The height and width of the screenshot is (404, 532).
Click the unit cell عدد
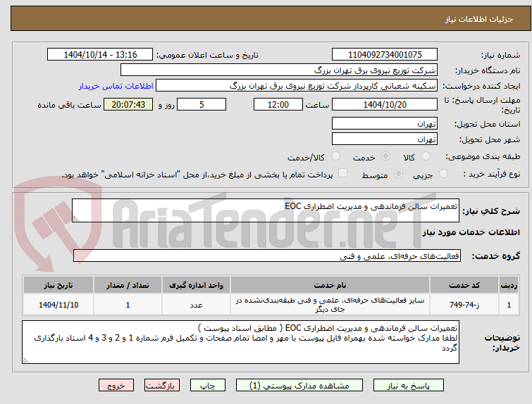[196, 305]
